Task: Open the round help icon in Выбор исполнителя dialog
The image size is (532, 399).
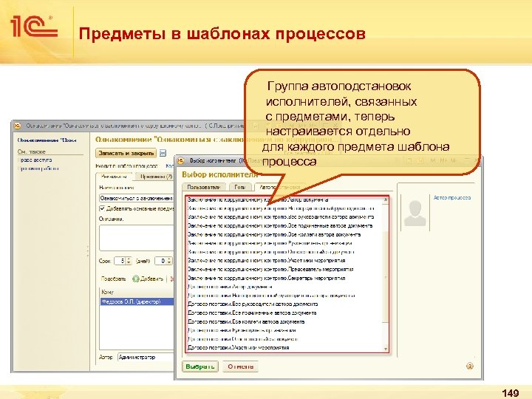Action: [x=470, y=366]
